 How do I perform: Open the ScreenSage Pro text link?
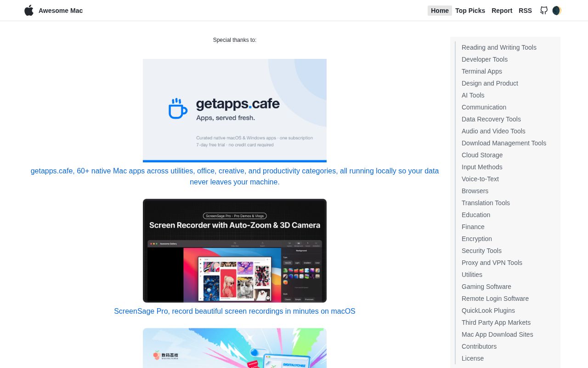[x=235, y=311]
